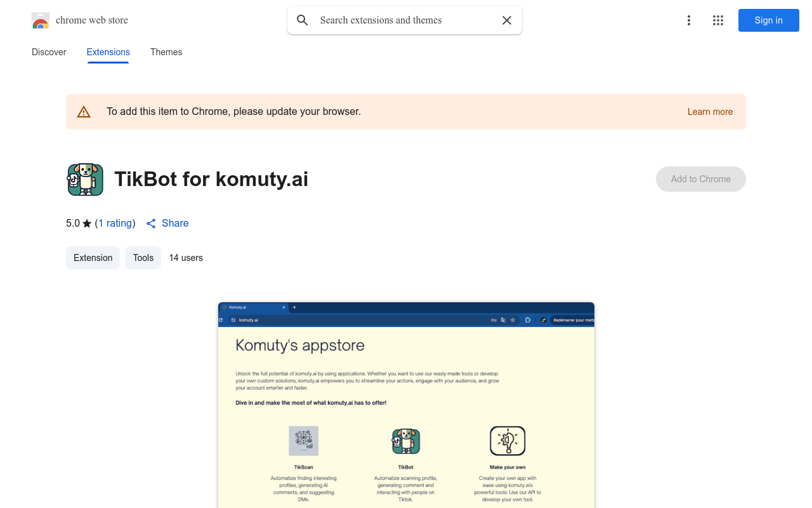Click the Make your own lightbulb icon

(x=507, y=441)
